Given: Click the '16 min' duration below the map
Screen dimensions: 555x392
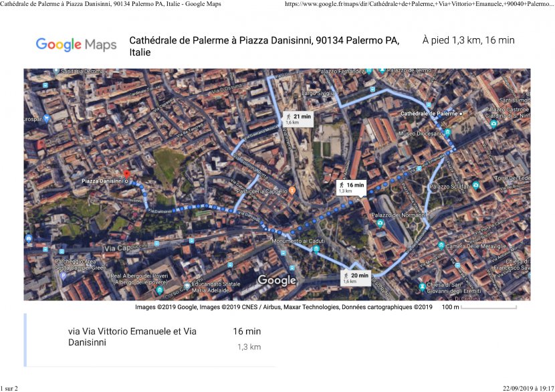Looking at the screenshot, I should (247, 331).
